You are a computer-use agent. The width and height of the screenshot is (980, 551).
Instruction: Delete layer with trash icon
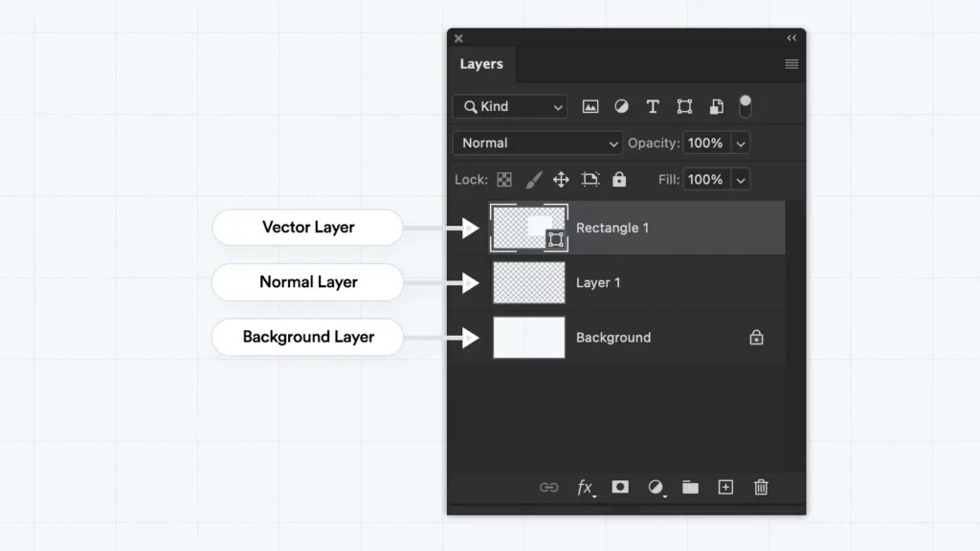point(761,487)
